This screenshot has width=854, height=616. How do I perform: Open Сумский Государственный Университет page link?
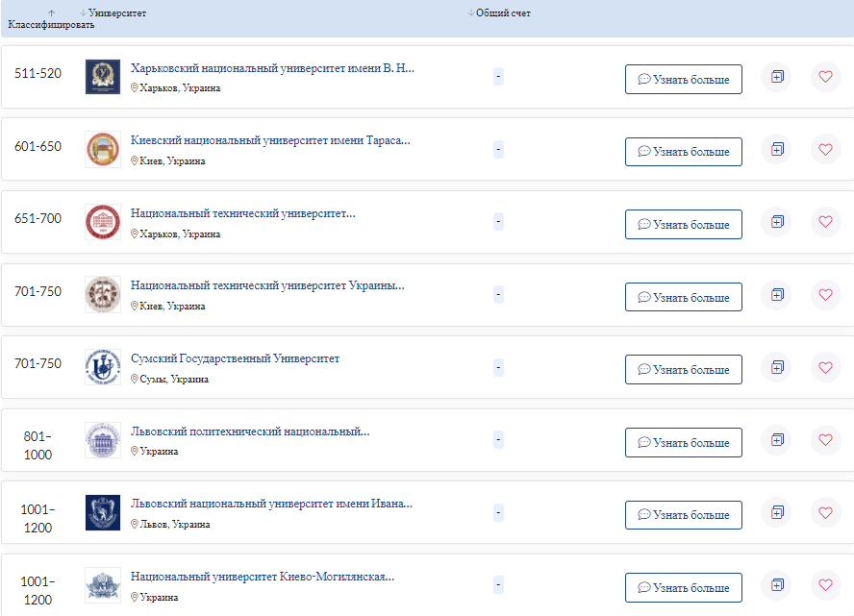(235, 359)
